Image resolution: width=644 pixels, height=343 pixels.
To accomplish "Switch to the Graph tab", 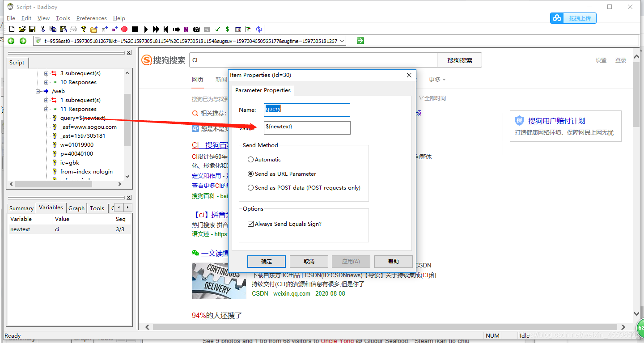I will [76, 208].
